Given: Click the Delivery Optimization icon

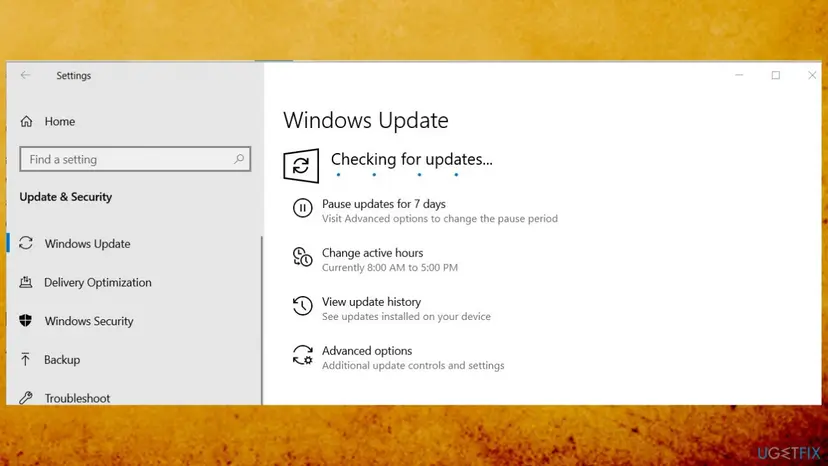Looking at the screenshot, I should (x=26, y=282).
